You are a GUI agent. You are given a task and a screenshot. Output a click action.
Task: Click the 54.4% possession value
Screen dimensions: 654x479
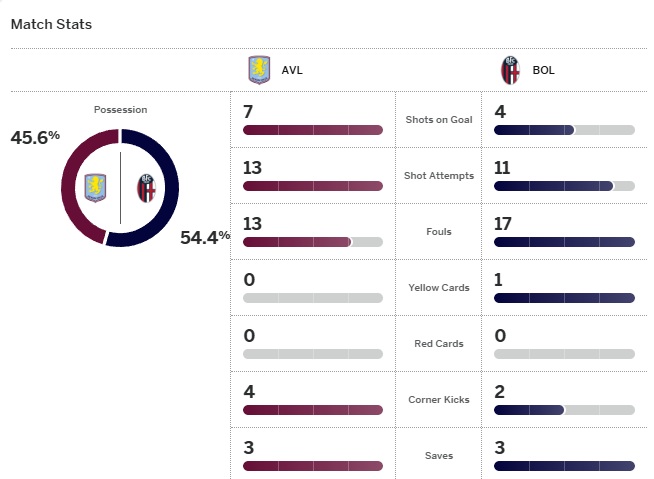(205, 237)
